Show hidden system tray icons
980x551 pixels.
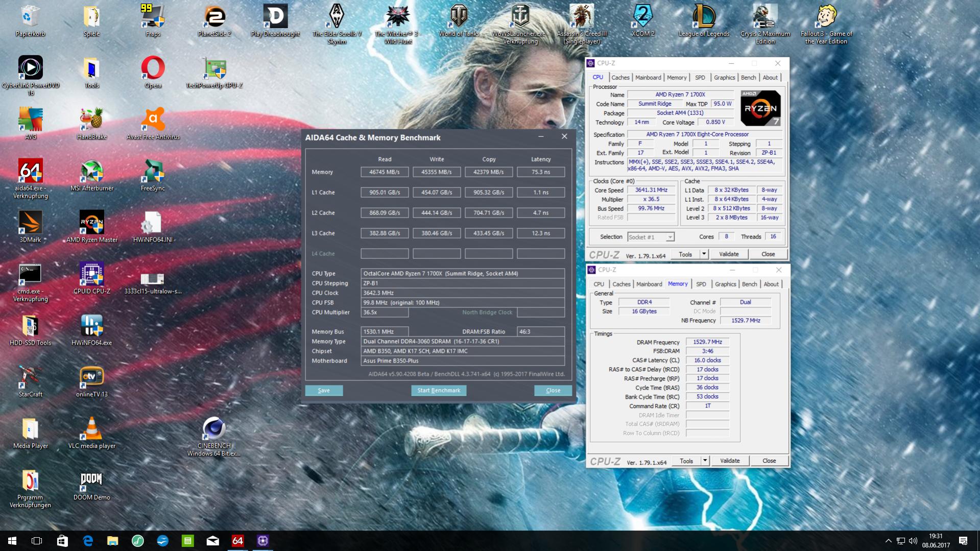click(x=889, y=541)
